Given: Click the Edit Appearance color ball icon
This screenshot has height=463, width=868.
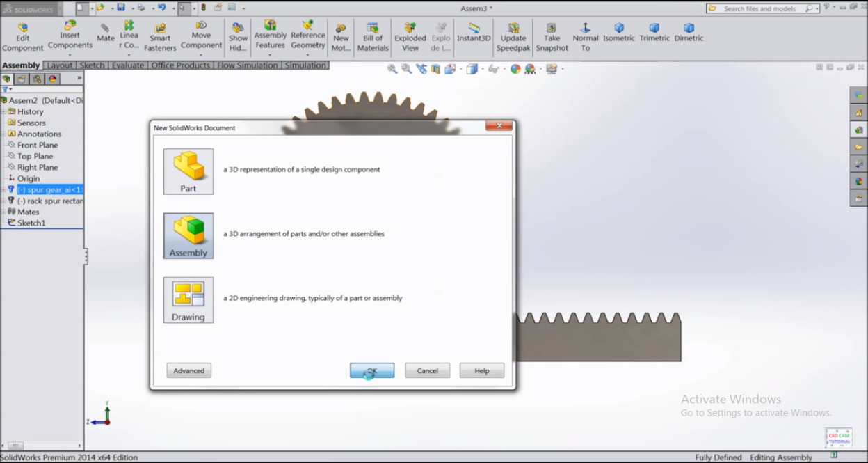Looking at the screenshot, I should [x=515, y=69].
